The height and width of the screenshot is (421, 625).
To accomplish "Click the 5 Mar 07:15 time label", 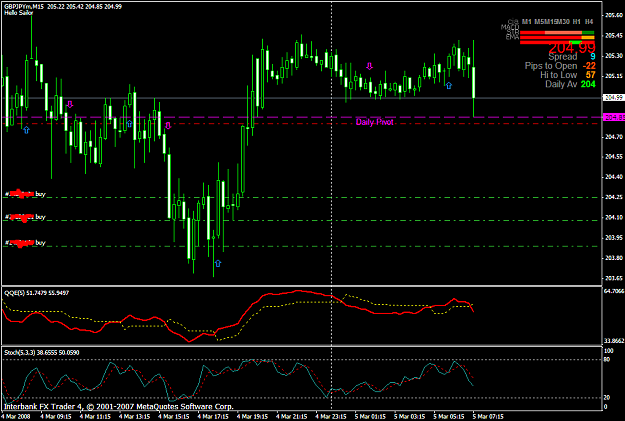I will pyautogui.click(x=488, y=417).
